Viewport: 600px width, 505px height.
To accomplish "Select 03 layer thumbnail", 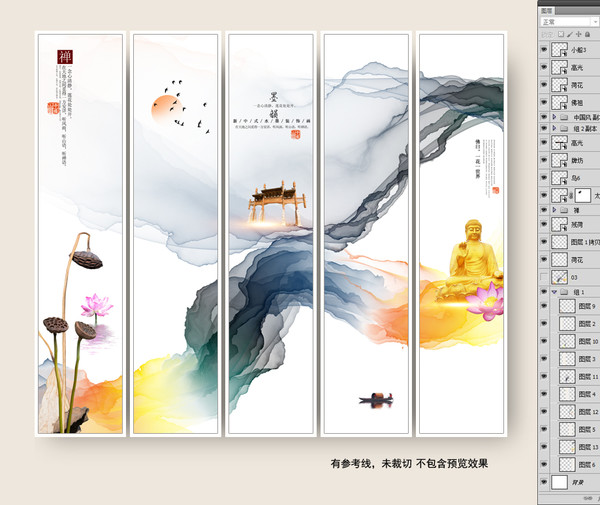I will (559, 277).
